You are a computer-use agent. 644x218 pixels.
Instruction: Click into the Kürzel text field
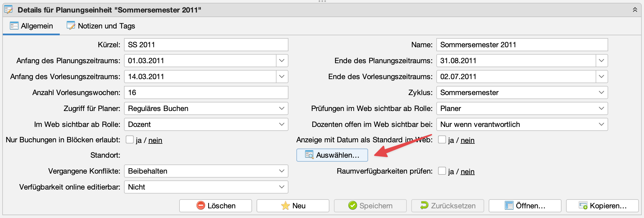(x=206, y=45)
